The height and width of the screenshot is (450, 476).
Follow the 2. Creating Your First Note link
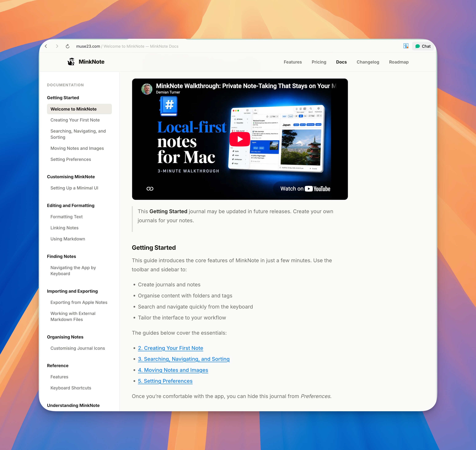[x=170, y=348]
